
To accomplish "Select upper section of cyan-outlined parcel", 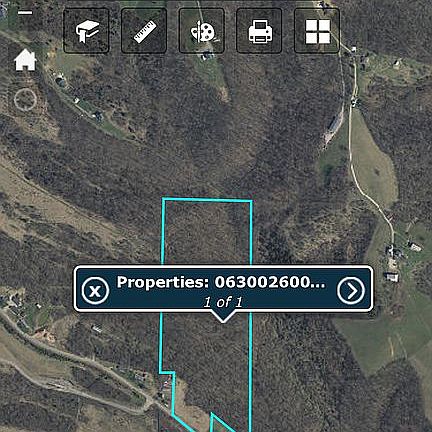I will [x=207, y=232].
